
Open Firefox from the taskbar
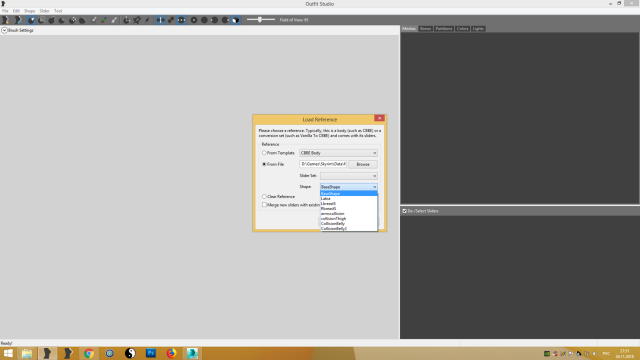(x=171, y=353)
